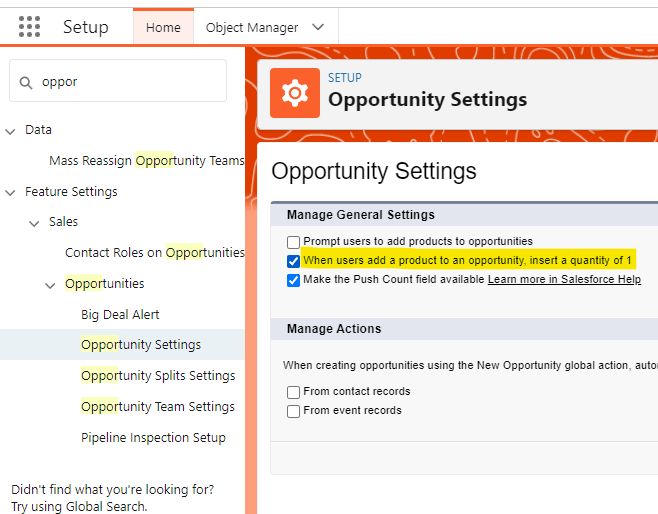Image resolution: width=658 pixels, height=514 pixels.
Task: Collapse the Feature Settings chevron
Action: click(x=10, y=193)
